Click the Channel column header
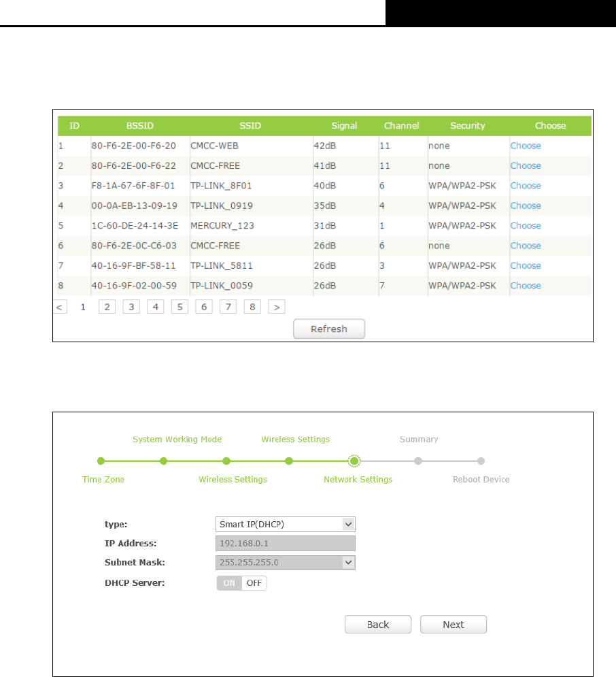This screenshot has height=677, width=616. 402,126
